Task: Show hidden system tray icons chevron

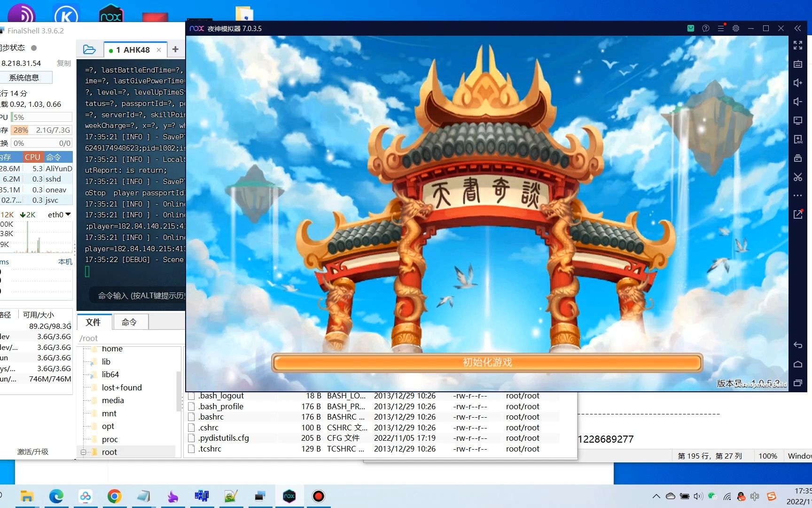Action: click(x=656, y=496)
